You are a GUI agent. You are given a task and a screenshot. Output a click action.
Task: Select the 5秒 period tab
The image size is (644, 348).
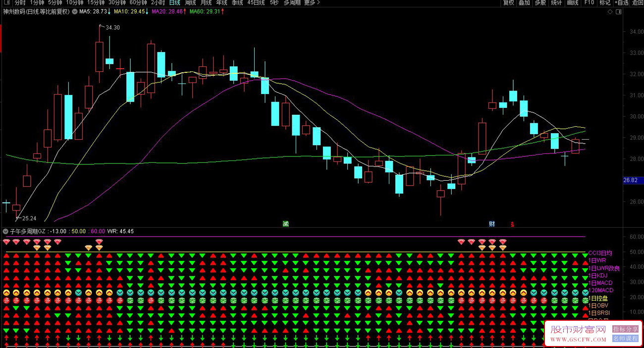(274, 2)
